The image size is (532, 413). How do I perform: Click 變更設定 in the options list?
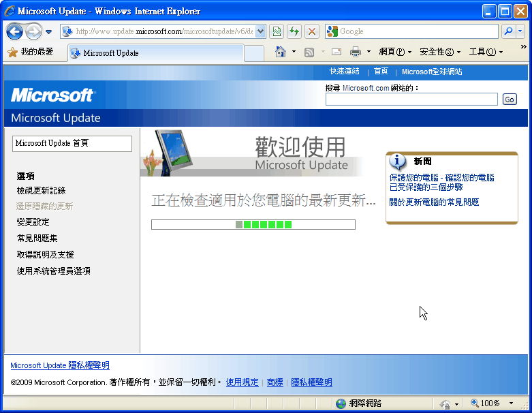pyautogui.click(x=33, y=222)
